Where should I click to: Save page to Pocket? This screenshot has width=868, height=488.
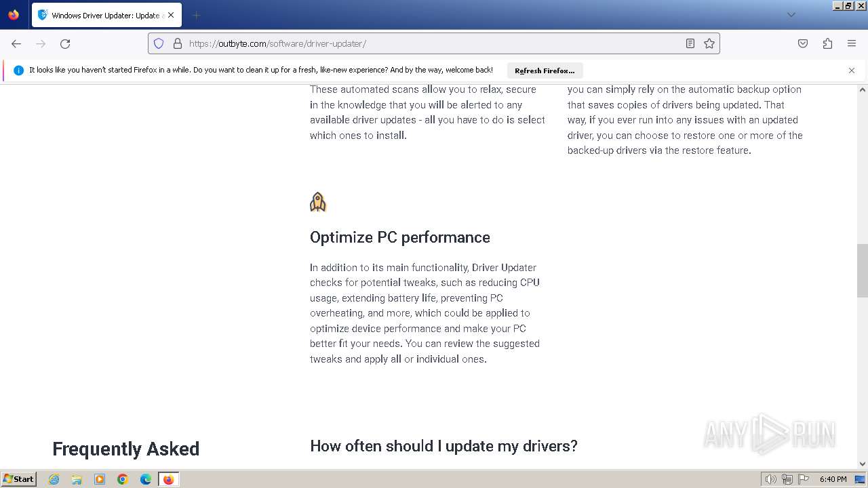[803, 43]
